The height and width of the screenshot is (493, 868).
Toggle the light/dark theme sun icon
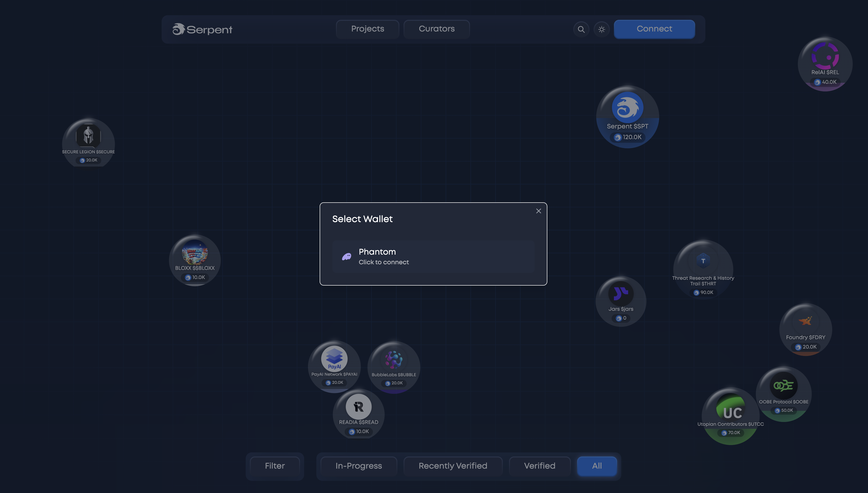[601, 29]
